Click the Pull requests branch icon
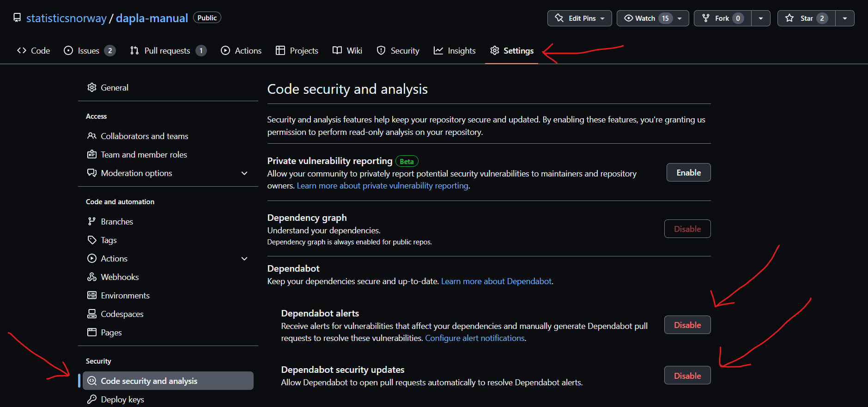Screen dimensions: 868x407 coord(134,50)
